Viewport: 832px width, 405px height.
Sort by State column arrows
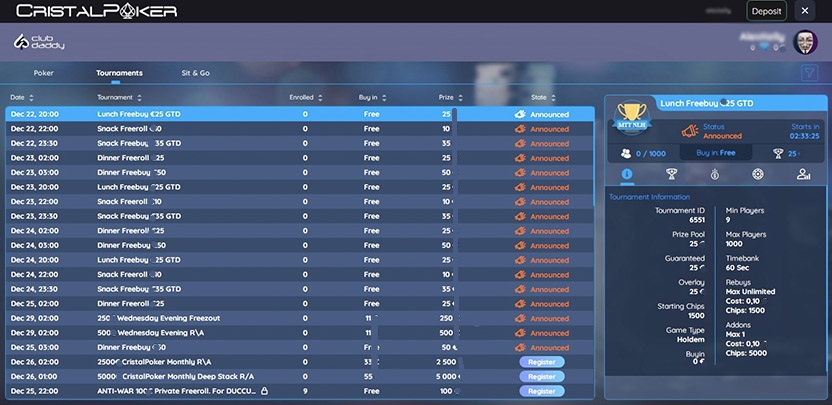pos(553,98)
